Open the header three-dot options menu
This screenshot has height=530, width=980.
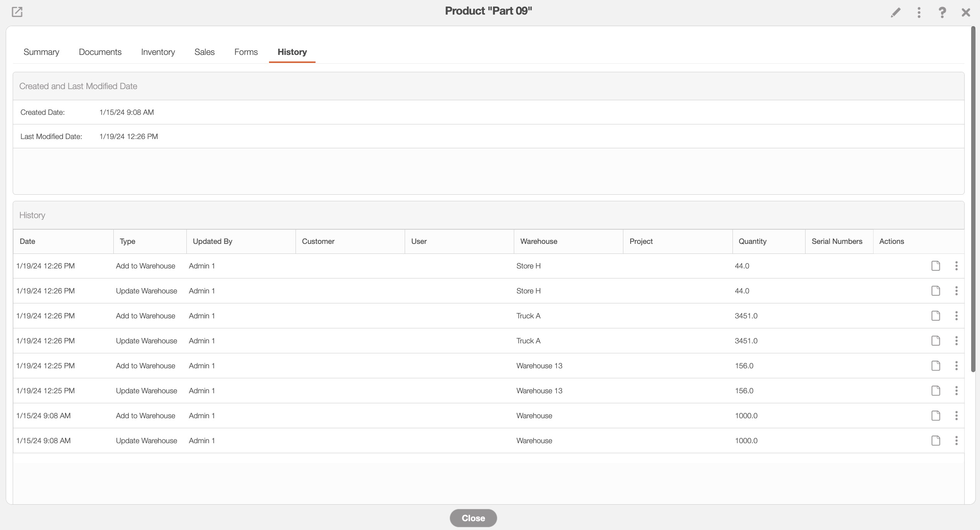(x=919, y=13)
